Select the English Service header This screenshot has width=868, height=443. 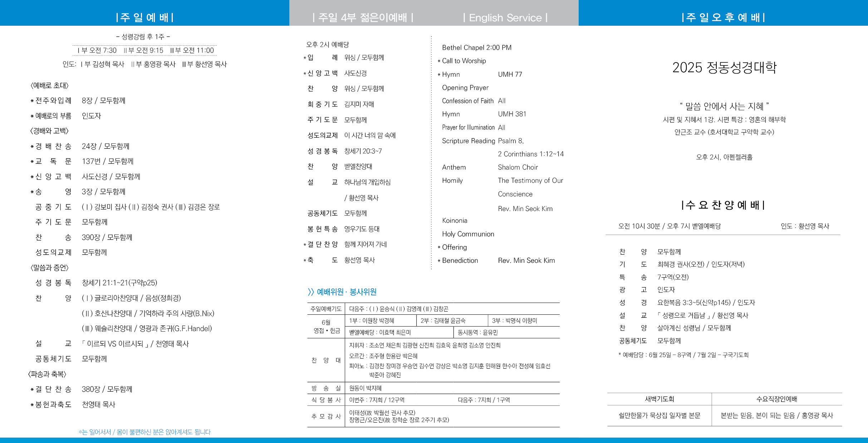505,18
